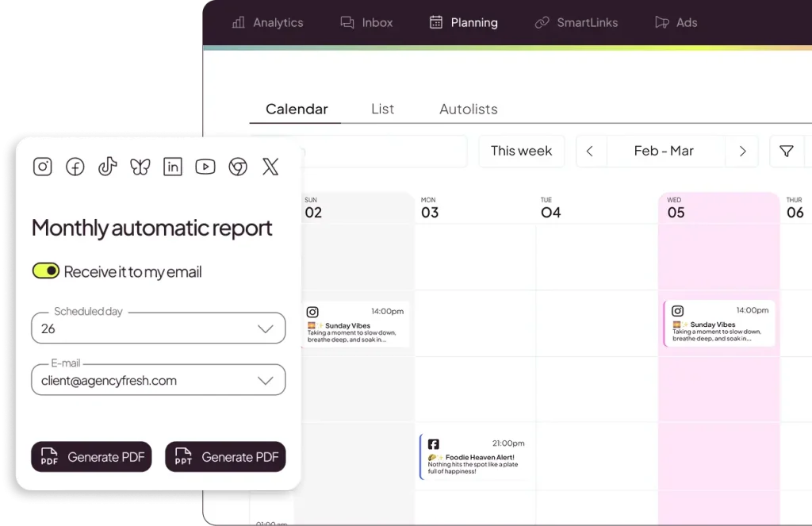Go to next week with right chevron
Screen dimensions: 812x526
point(742,152)
